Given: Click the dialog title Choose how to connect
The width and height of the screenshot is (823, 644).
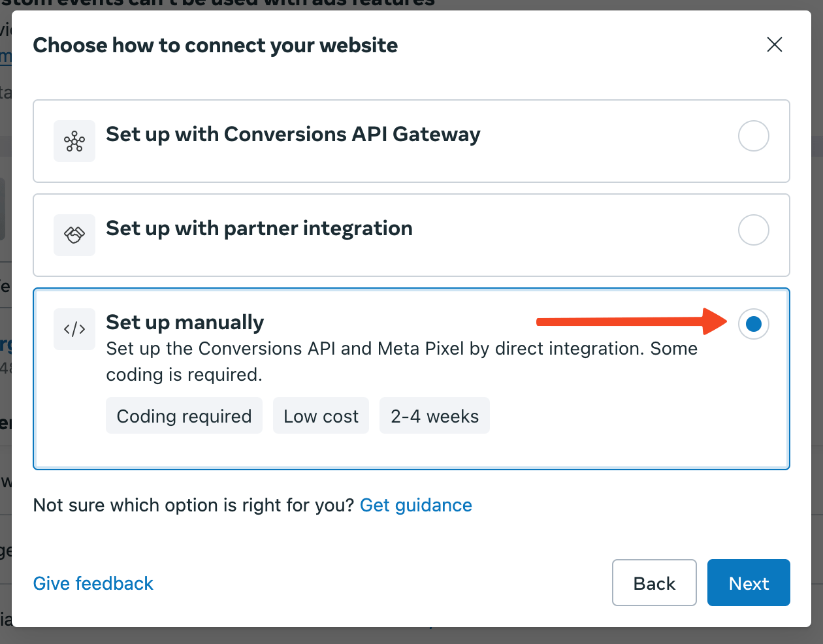Looking at the screenshot, I should pos(216,45).
